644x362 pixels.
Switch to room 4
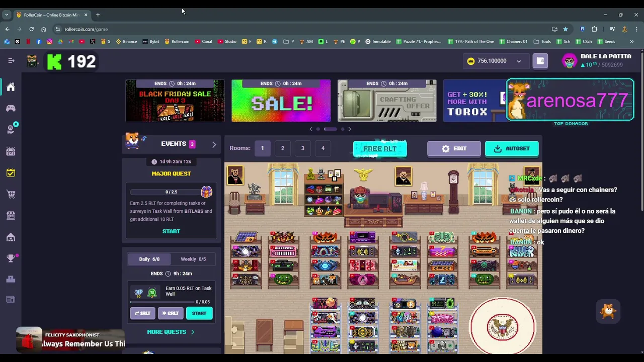323,148
